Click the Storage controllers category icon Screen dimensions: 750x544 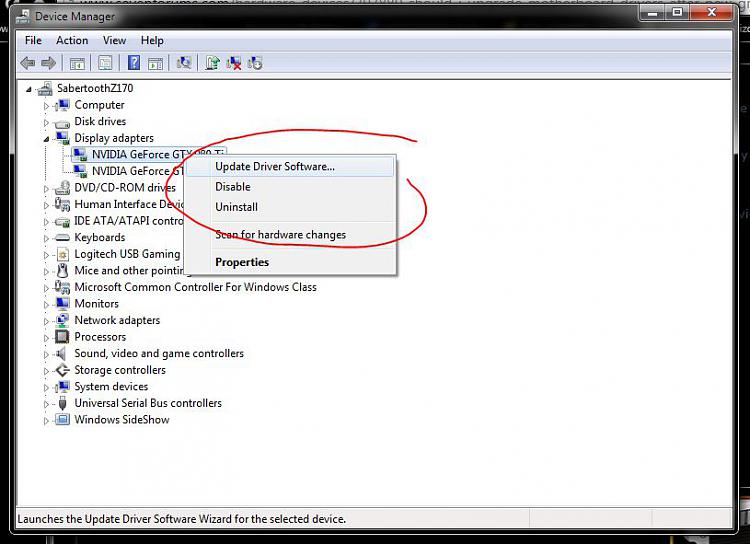pos(62,370)
